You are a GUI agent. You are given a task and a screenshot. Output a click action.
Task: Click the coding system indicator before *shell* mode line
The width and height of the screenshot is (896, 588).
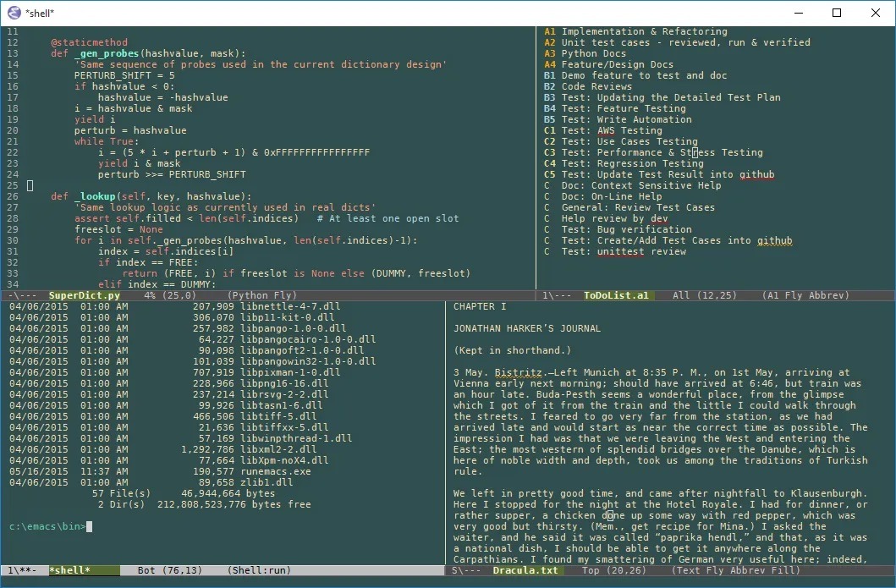click(x=10, y=569)
